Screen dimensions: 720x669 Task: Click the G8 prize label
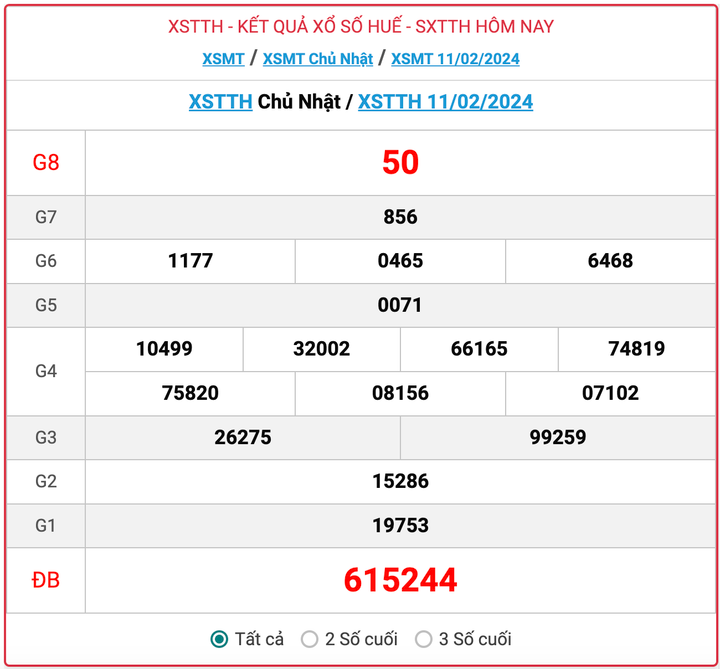(46, 163)
